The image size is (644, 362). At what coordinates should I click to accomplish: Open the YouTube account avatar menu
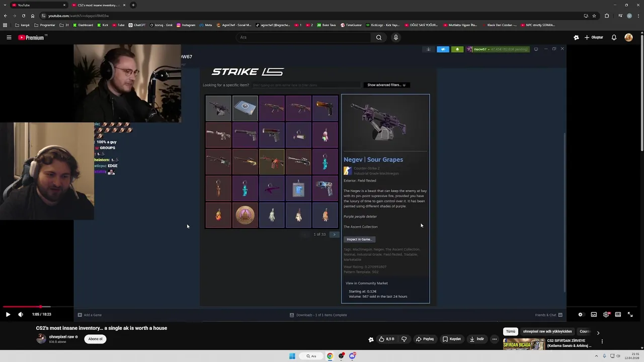(x=628, y=37)
